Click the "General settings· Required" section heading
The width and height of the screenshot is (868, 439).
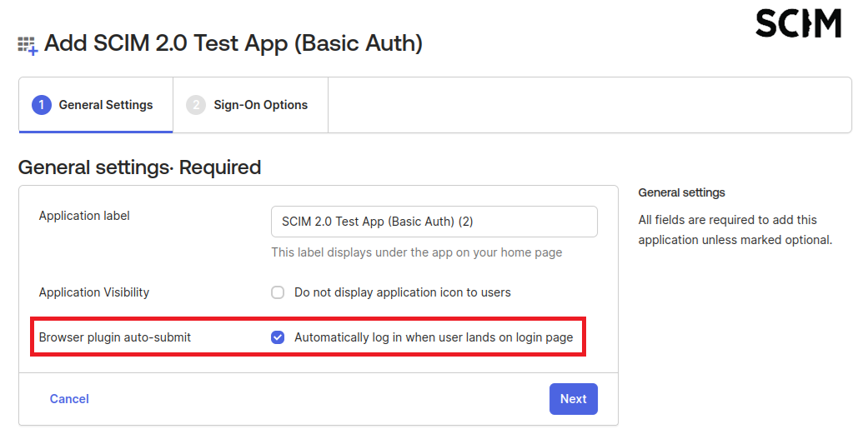pos(139,167)
